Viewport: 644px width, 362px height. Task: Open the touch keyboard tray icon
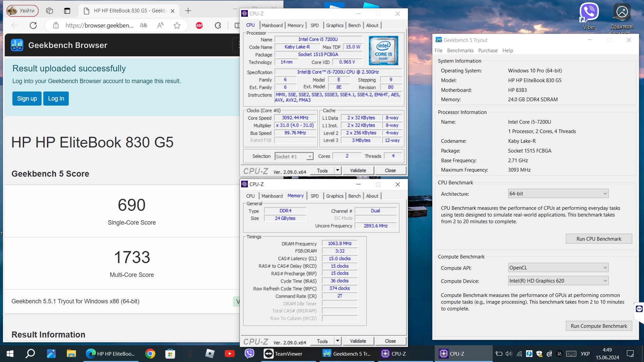click(571, 354)
